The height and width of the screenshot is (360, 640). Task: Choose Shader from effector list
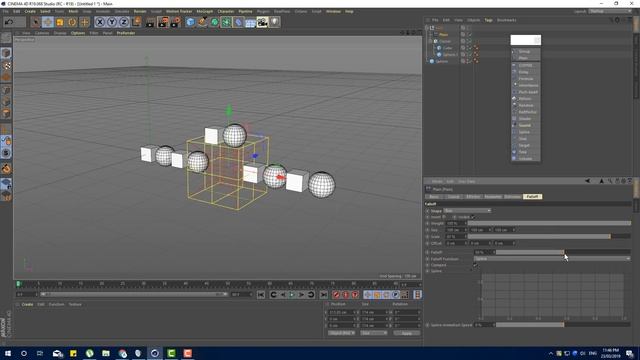pos(526,119)
